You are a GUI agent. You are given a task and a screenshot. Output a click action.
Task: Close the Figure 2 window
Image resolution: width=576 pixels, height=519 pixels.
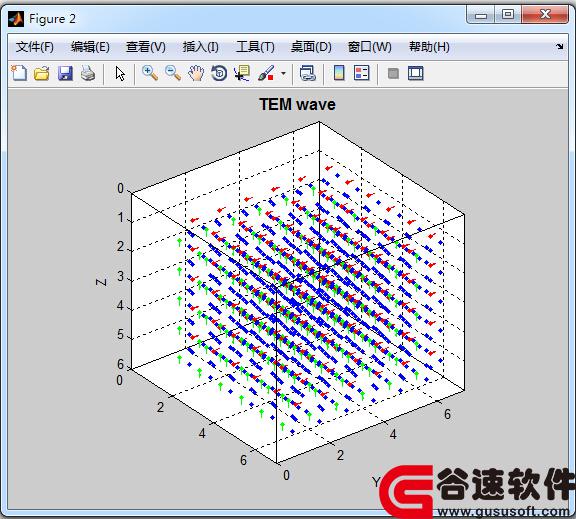pos(546,15)
